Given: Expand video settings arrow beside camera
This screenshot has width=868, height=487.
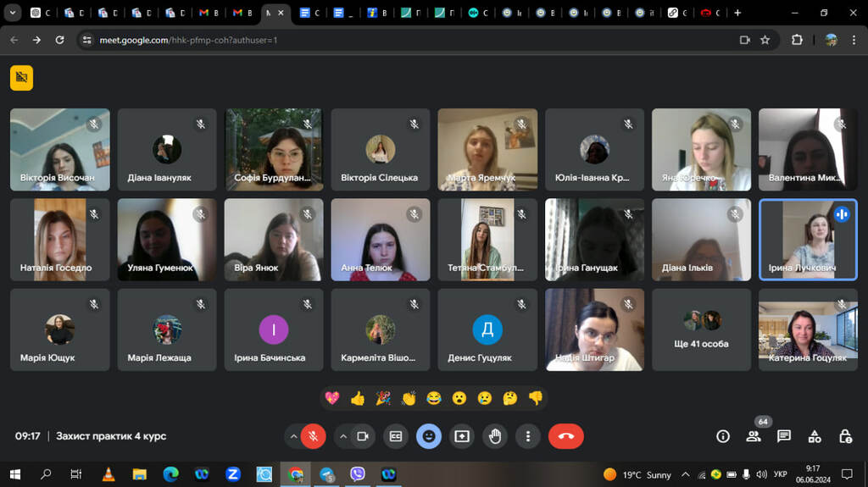Looking at the screenshot, I should (343, 436).
